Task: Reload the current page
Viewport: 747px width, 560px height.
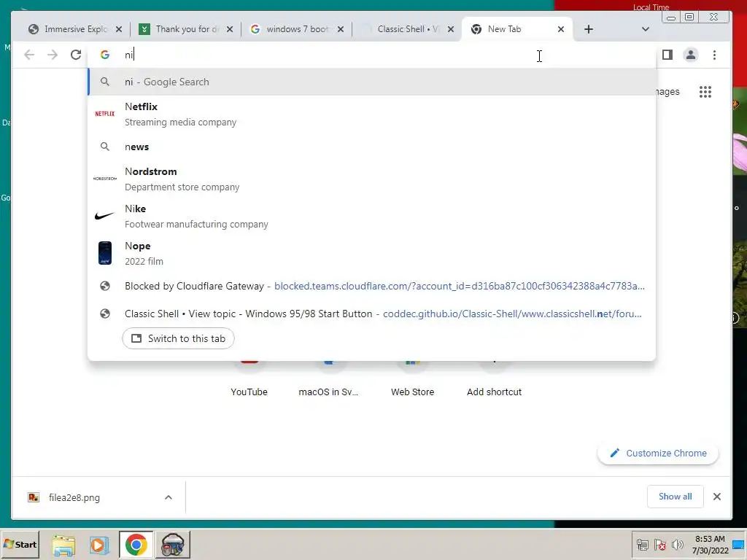Action: pos(76,55)
